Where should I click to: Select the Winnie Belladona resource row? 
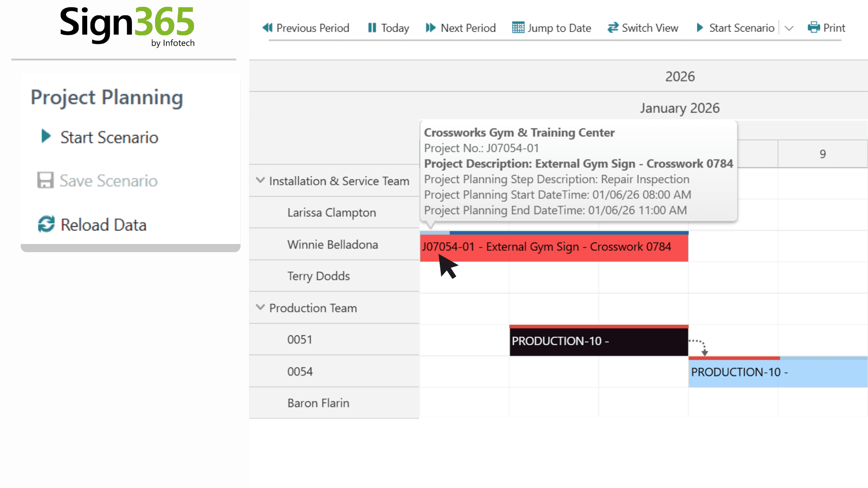[x=333, y=244]
